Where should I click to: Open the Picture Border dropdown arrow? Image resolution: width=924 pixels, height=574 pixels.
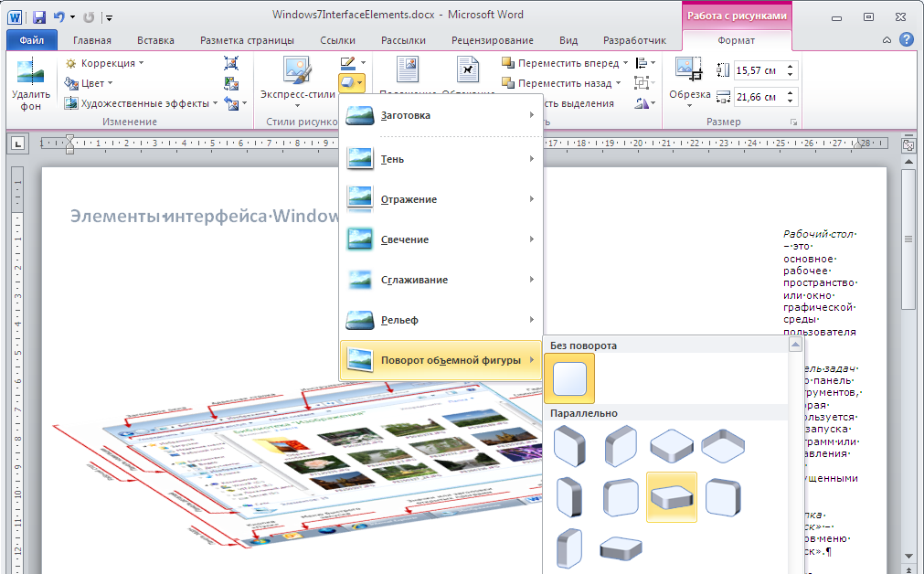363,62
